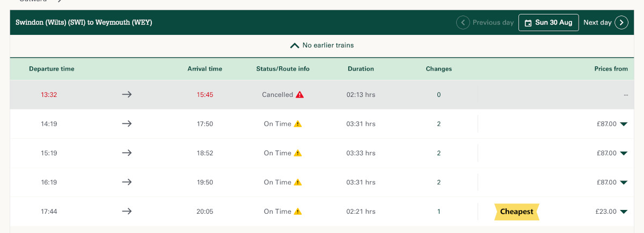Click the Prices from column header
This screenshot has height=233, width=644.
click(611, 69)
